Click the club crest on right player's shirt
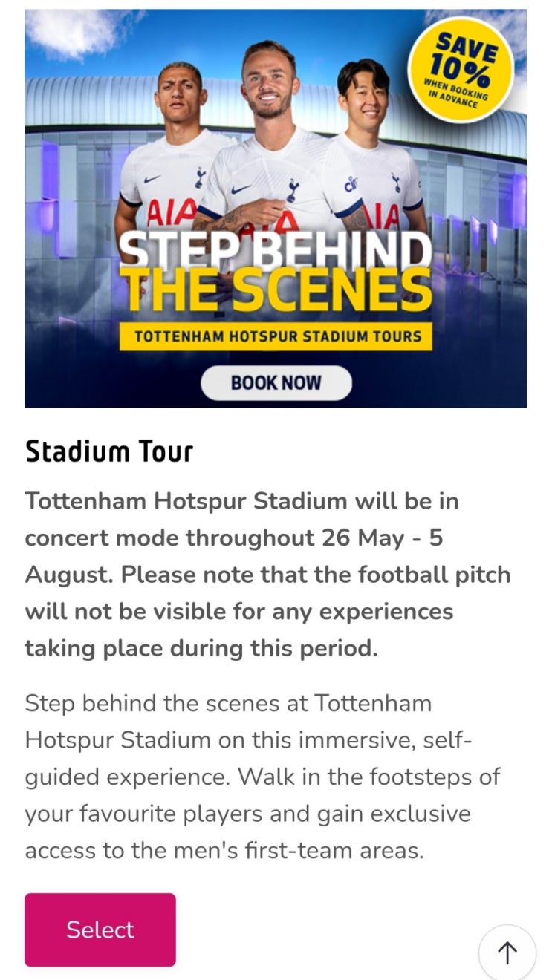This screenshot has height=980, width=552. (x=397, y=183)
